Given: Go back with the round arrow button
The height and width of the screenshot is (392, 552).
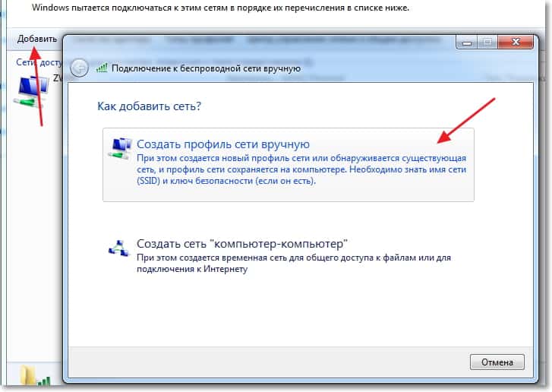Looking at the screenshot, I should pyautogui.click(x=79, y=68).
